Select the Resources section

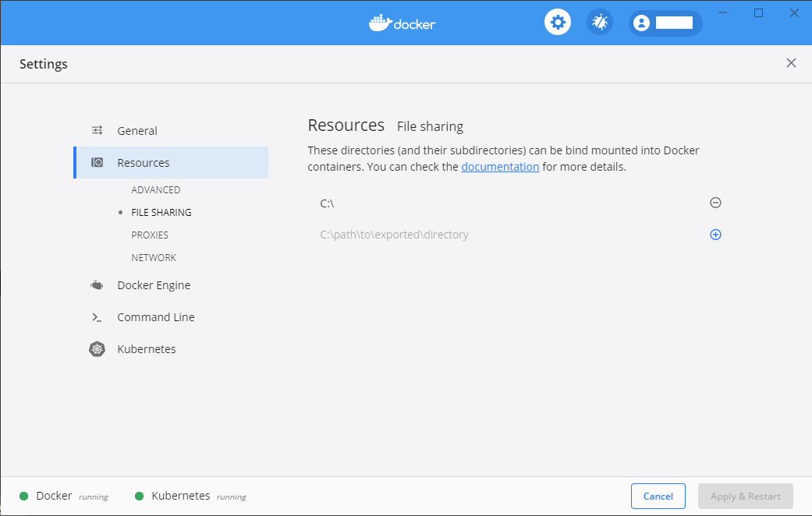click(x=171, y=162)
